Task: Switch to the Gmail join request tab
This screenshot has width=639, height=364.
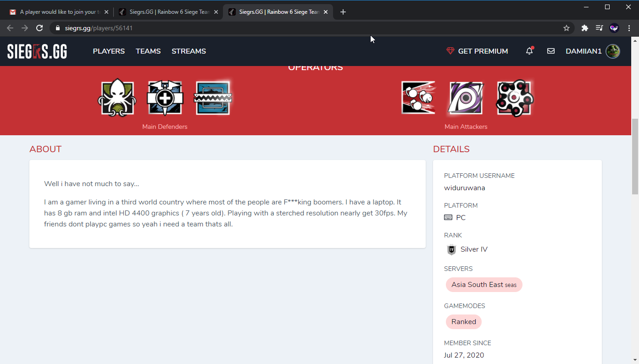Action: 57,12
